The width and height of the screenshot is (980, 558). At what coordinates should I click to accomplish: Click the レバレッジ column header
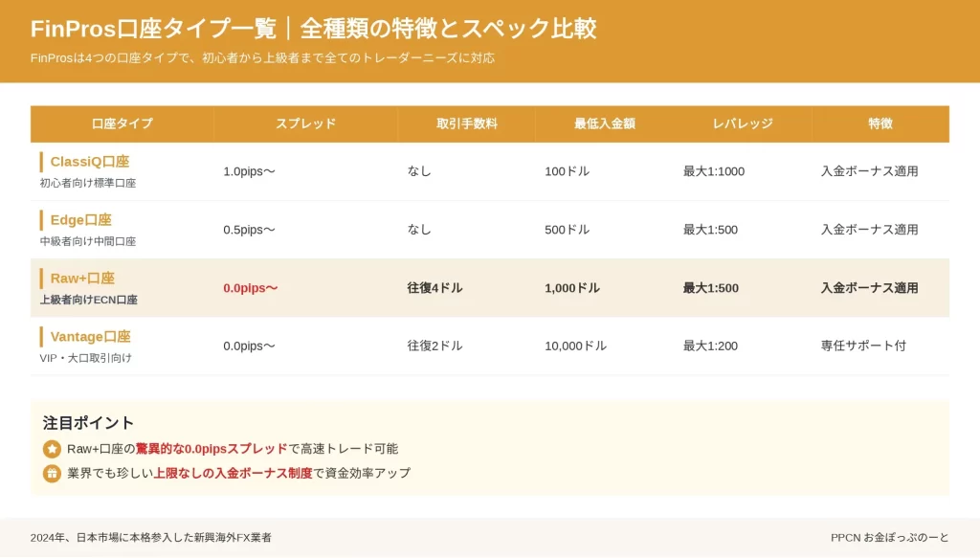[x=743, y=123]
